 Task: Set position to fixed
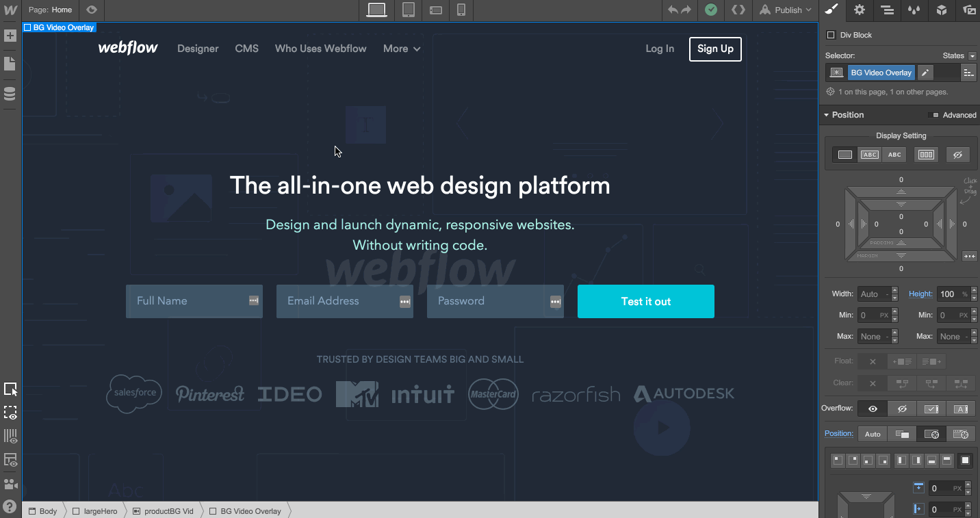(x=961, y=434)
